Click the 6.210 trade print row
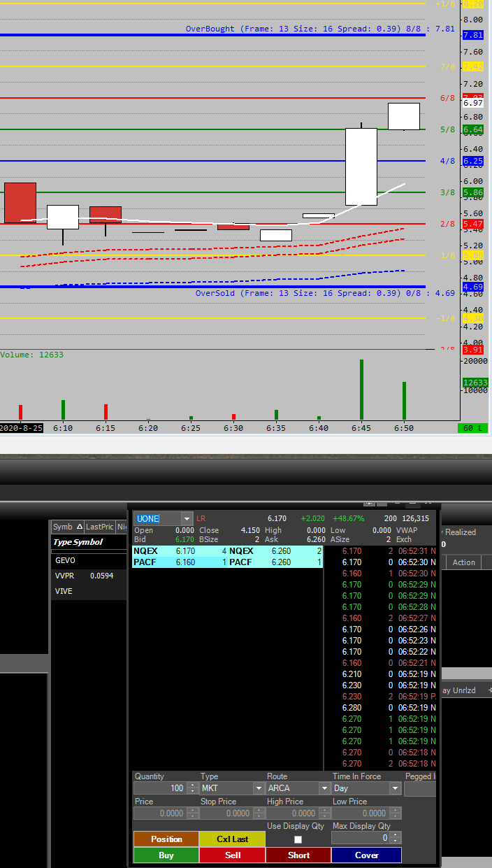Viewport: 492px width, 868px height. pyautogui.click(x=382, y=674)
